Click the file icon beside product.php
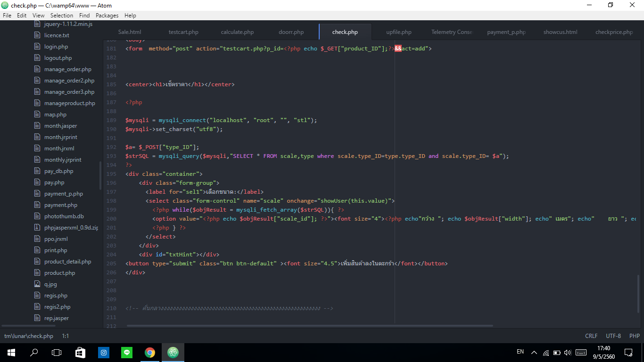This screenshot has height=362, width=644. point(37,273)
